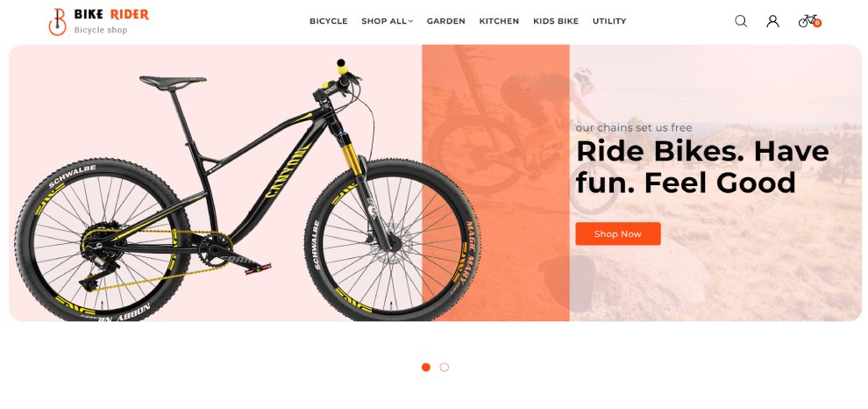The height and width of the screenshot is (409, 868).
Task: Click the Bike Rider logo emblem
Action: click(x=57, y=22)
